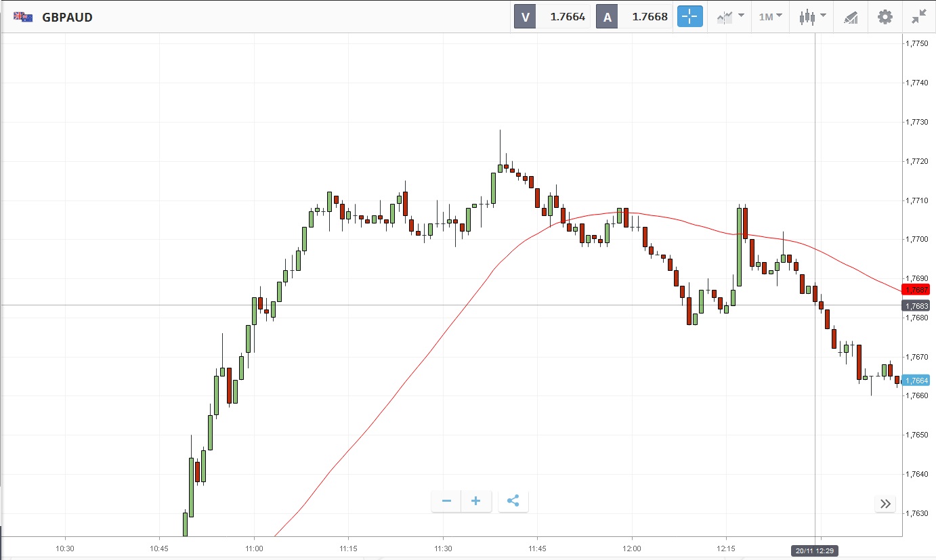Zoom in the chart with the plus icon
The height and width of the screenshot is (560, 936).
(476, 501)
